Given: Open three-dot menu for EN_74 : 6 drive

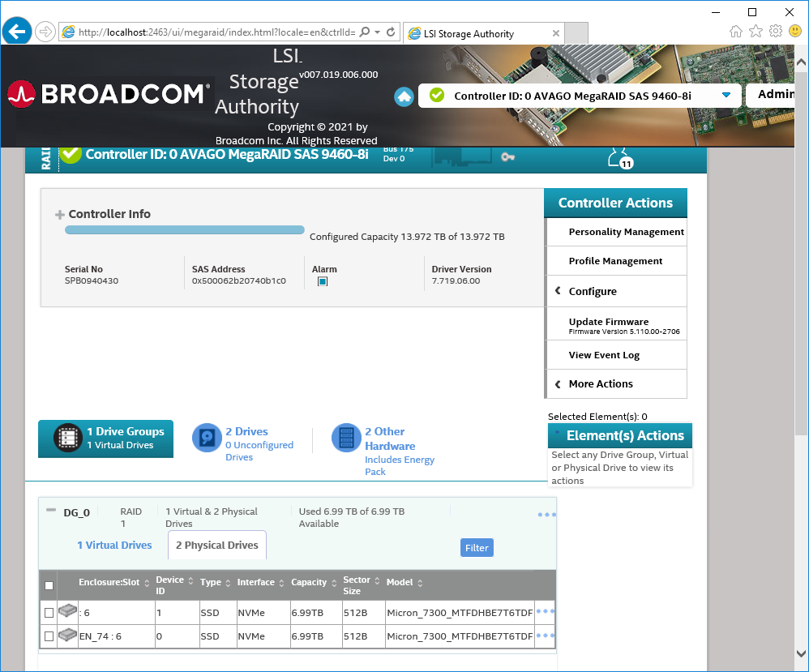Looking at the screenshot, I should (x=545, y=636).
